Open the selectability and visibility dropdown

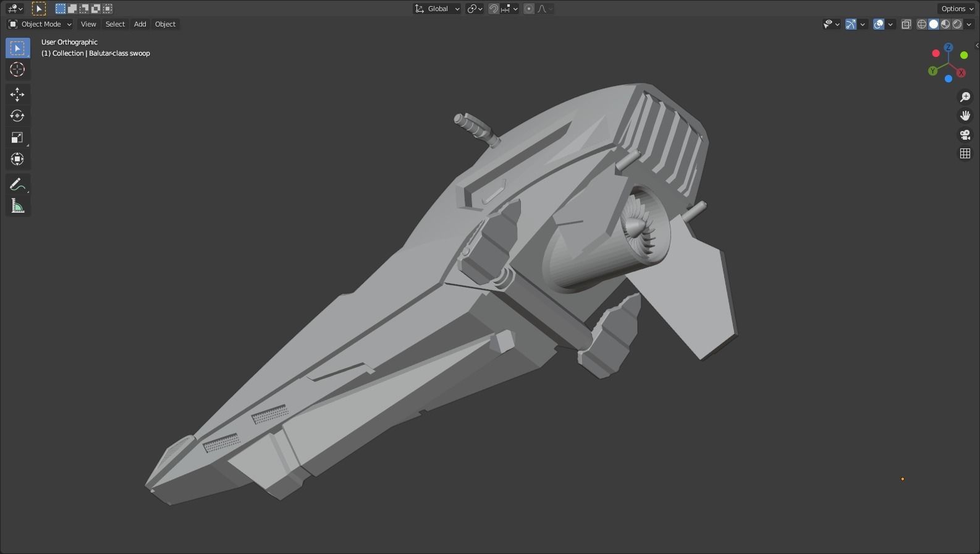coord(831,24)
